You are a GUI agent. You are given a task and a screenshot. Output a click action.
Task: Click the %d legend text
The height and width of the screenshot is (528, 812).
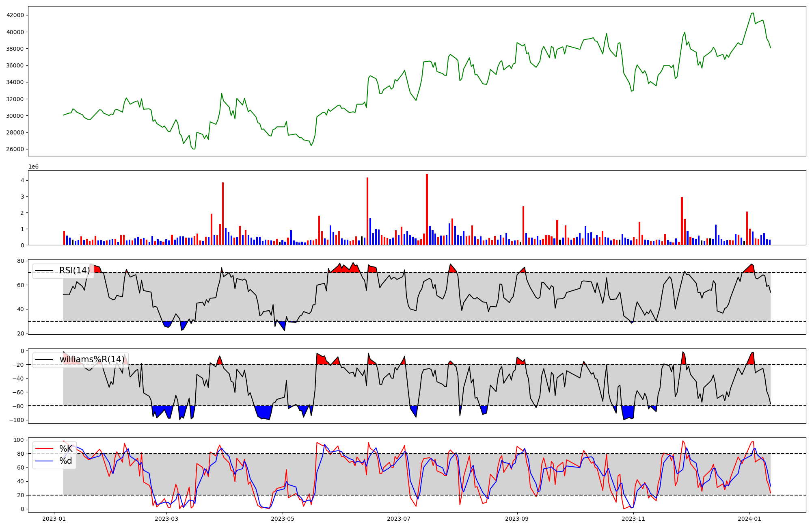pos(66,461)
